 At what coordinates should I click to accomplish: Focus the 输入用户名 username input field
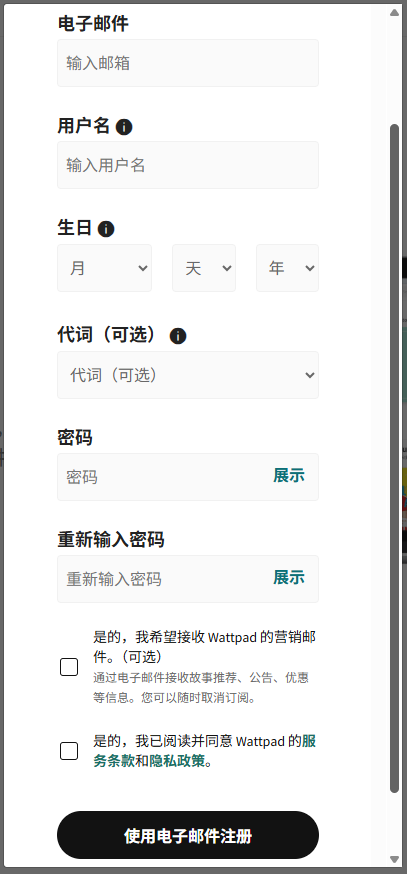pyautogui.click(x=188, y=165)
